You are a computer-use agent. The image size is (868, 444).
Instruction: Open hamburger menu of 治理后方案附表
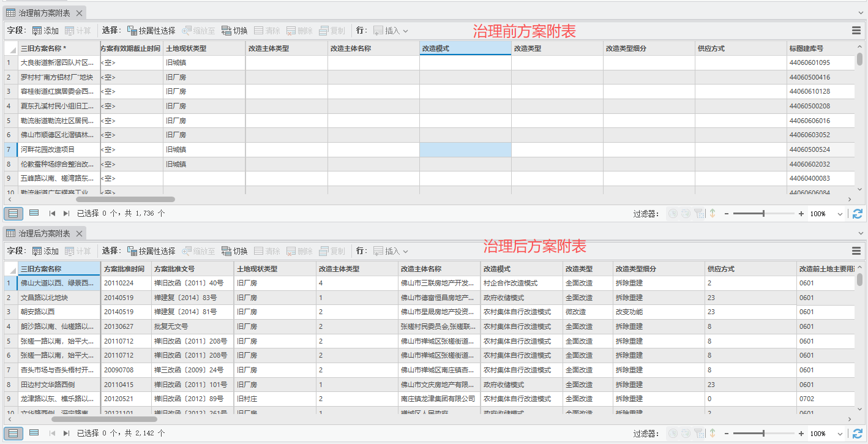click(x=856, y=251)
